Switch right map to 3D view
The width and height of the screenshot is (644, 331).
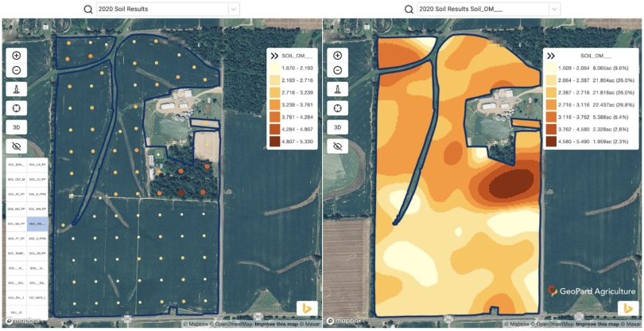pyautogui.click(x=338, y=127)
